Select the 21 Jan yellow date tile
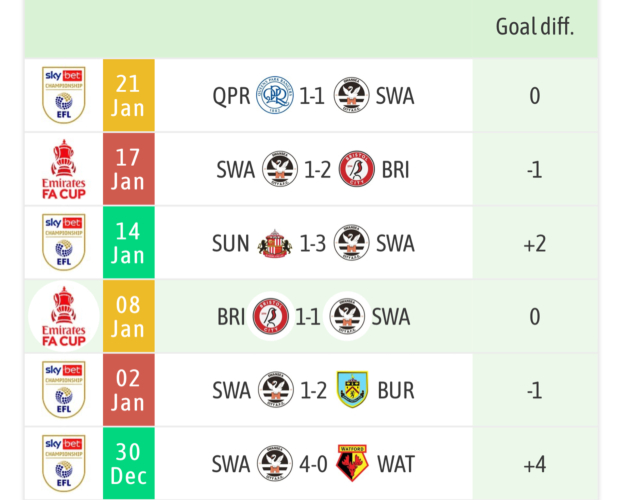Image resolution: width=625 pixels, height=500 pixels. [129, 96]
